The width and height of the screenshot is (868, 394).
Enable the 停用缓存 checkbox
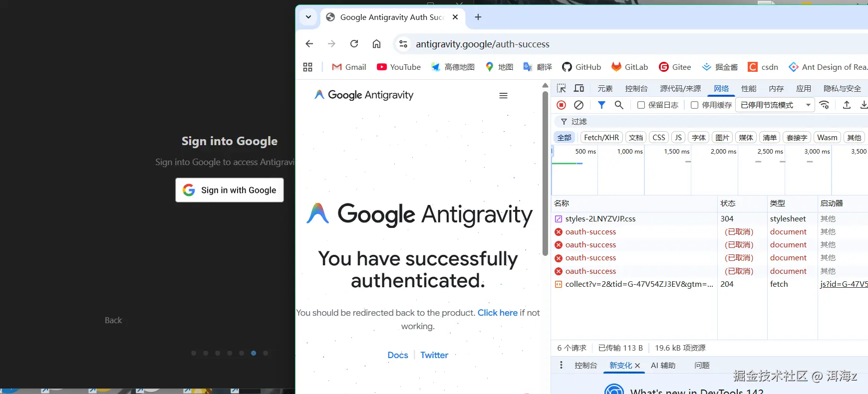coord(694,105)
